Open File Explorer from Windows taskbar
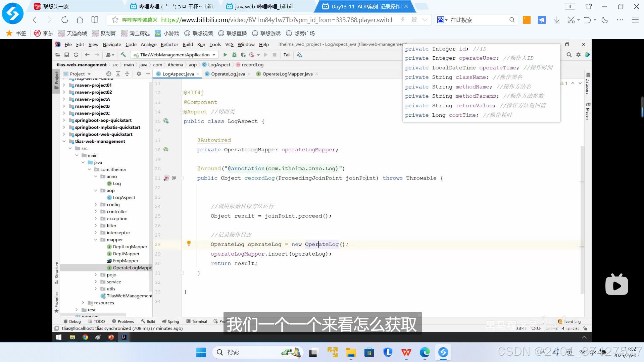Screen dimensions: 644x362 coord(351,352)
